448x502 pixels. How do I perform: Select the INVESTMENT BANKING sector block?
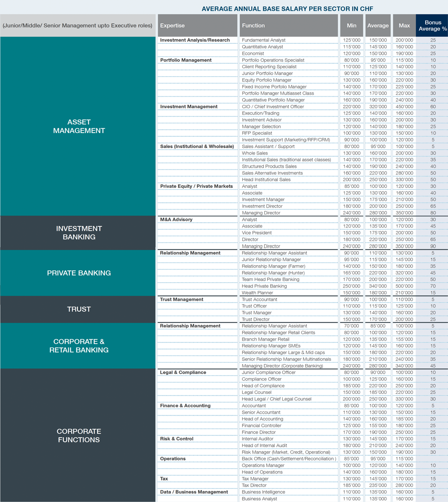78,233
